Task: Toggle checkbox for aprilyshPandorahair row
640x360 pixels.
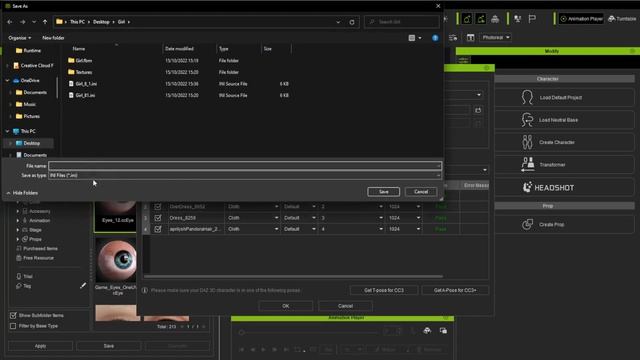Action: coord(158,229)
